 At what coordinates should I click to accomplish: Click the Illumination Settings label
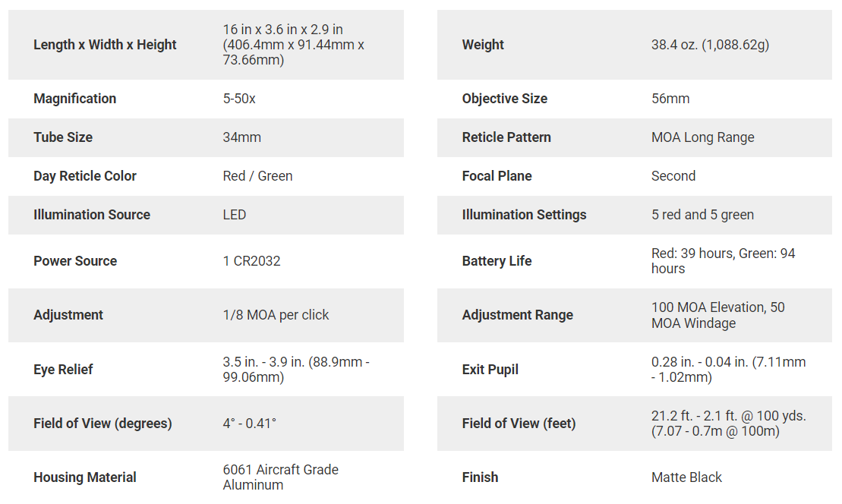click(x=524, y=215)
